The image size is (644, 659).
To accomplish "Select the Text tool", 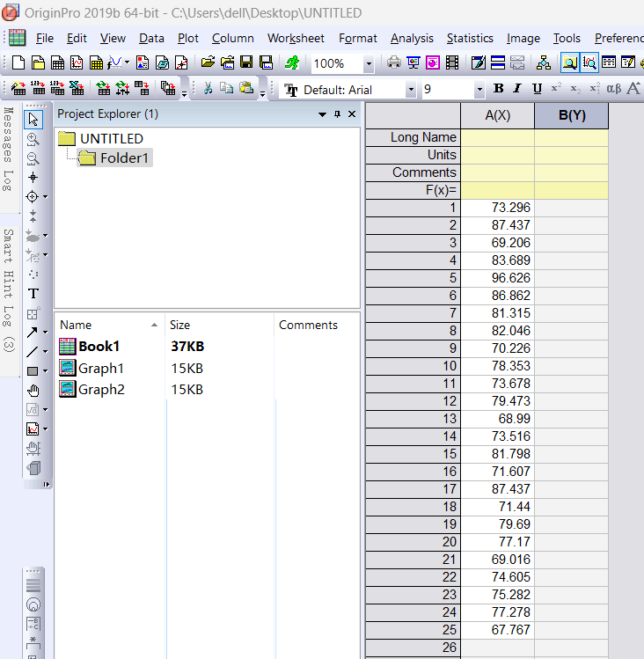I will tap(33, 293).
